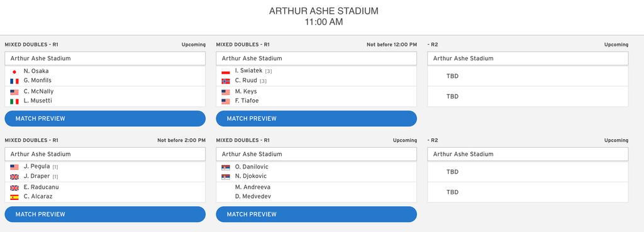The image size is (644, 232).
Task: Click first TBD slot in bottom R2 card
Action: [x=528, y=172]
